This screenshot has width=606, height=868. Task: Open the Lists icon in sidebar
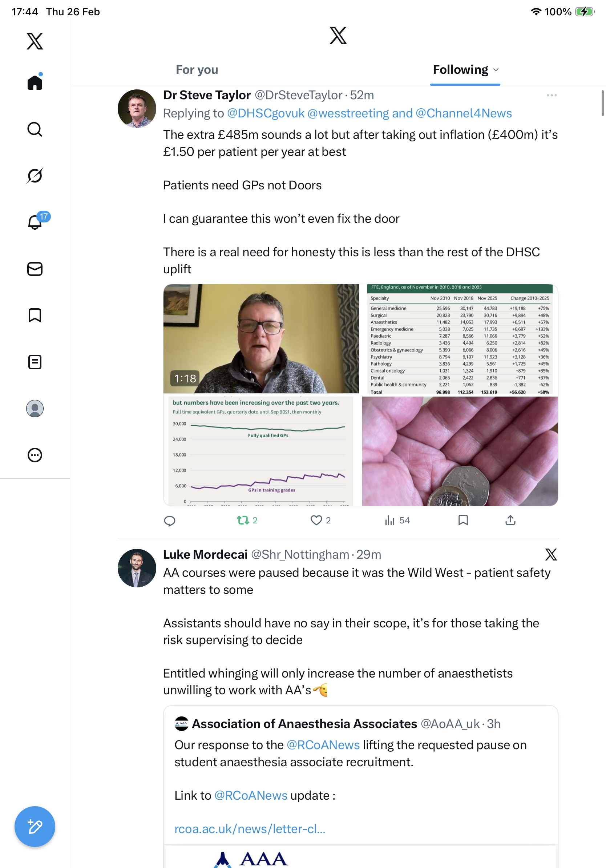35,362
